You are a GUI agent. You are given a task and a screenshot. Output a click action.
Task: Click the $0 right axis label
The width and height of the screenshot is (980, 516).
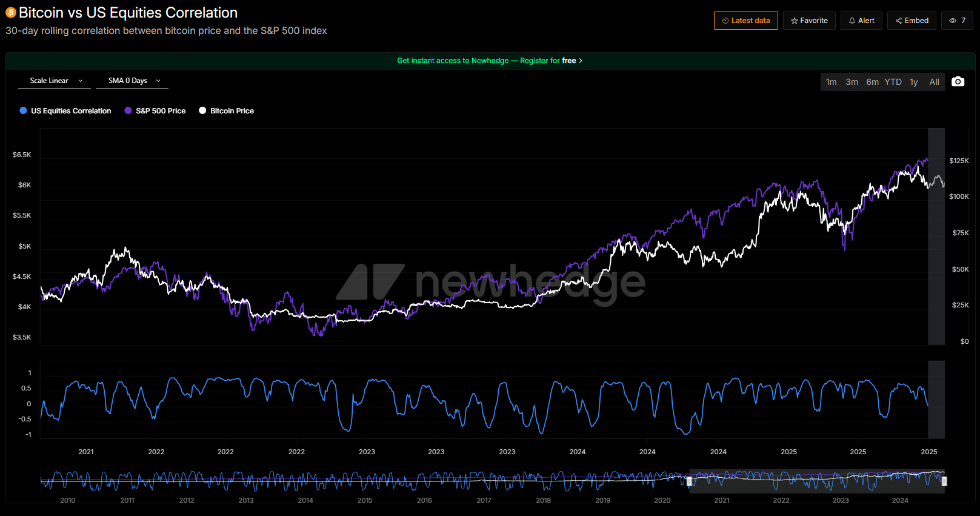click(x=965, y=341)
